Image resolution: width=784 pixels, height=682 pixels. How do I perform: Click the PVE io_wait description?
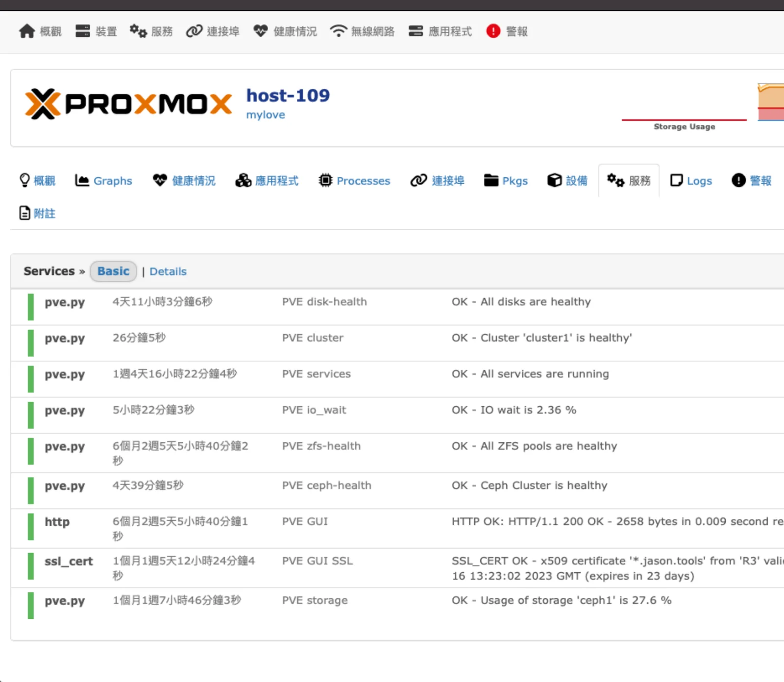click(x=314, y=410)
